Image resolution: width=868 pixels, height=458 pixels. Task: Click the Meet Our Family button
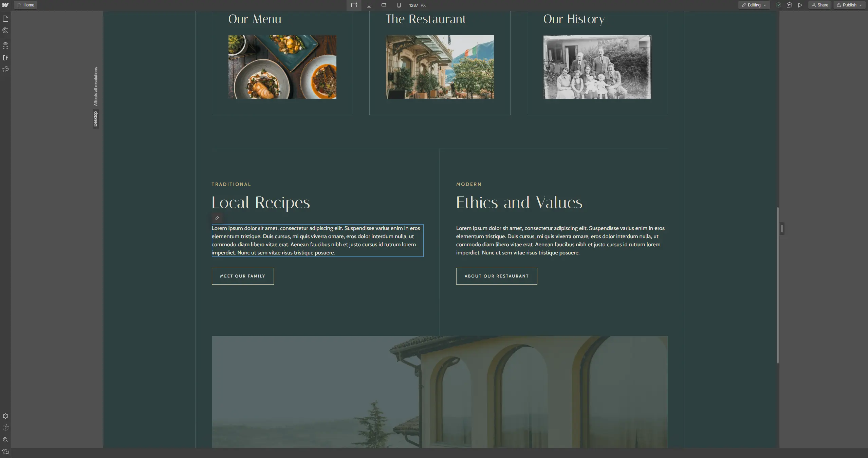point(243,276)
